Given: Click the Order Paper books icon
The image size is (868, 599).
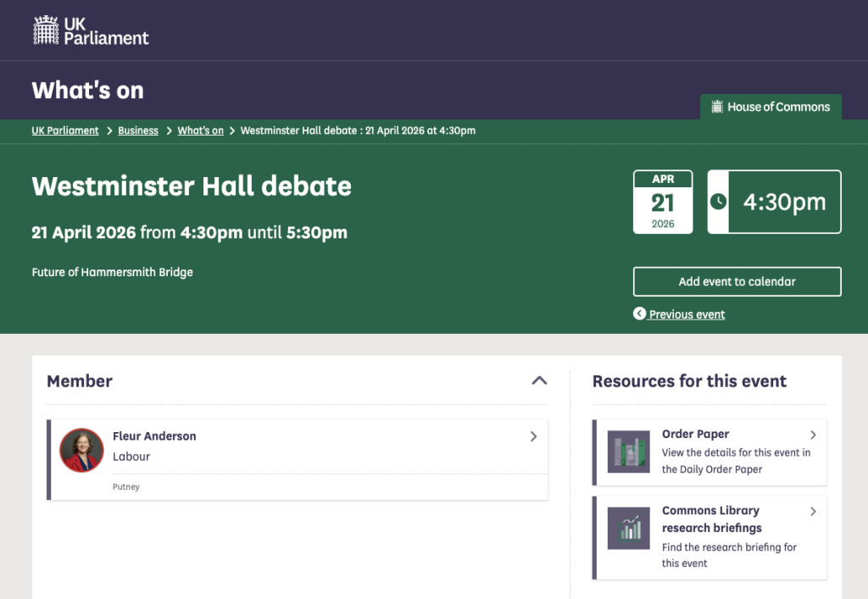Looking at the screenshot, I should click(x=628, y=452).
